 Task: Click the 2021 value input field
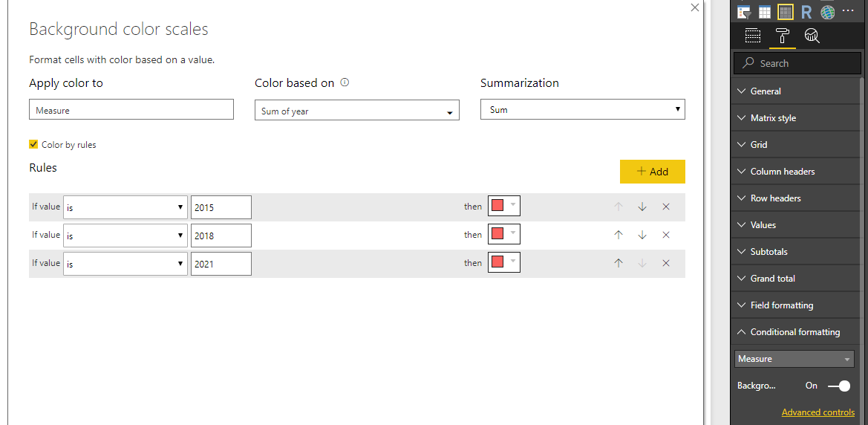(221, 264)
